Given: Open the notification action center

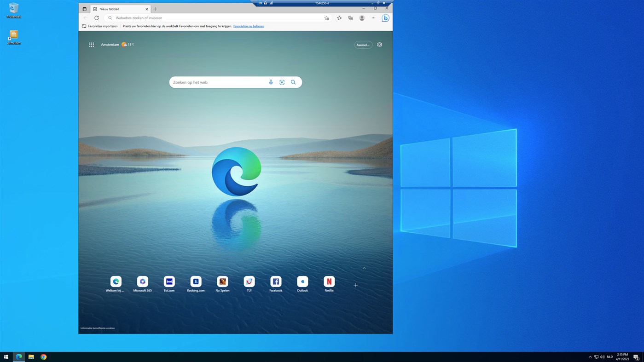Looking at the screenshot, I should (x=636, y=357).
